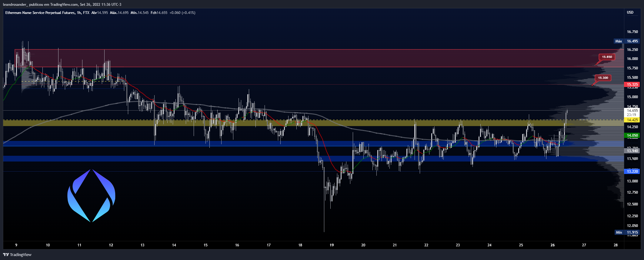
Task: Click the green 14.050 price tag
Action: (632, 135)
